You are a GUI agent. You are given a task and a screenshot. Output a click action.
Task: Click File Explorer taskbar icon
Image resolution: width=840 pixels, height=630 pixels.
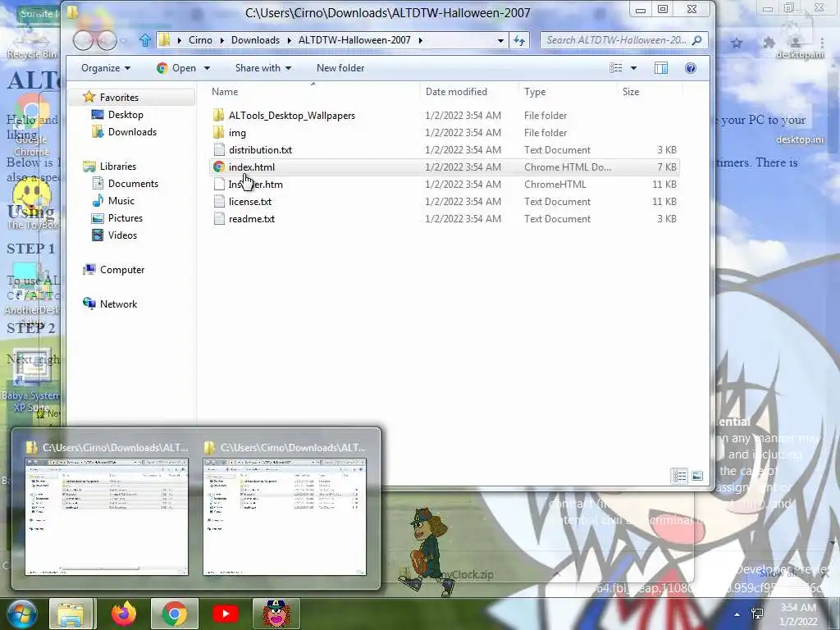point(71,614)
